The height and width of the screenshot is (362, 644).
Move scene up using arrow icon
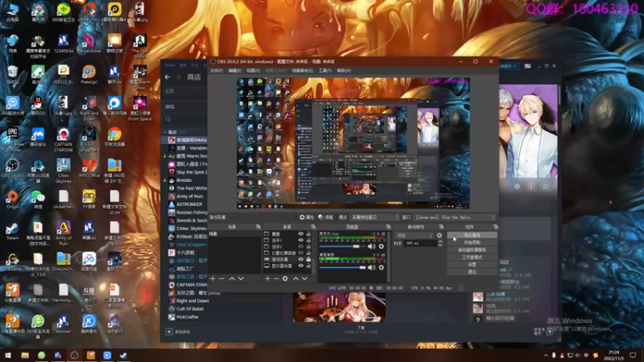(232, 278)
